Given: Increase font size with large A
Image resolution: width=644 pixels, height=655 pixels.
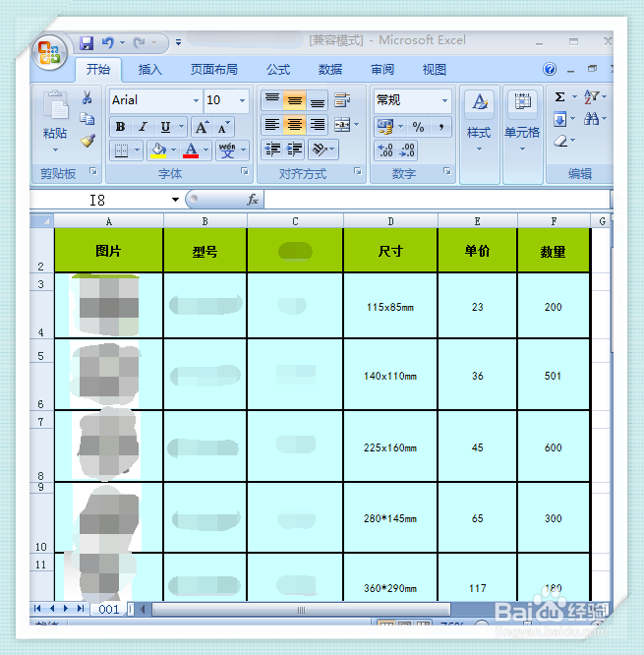Looking at the screenshot, I should [202, 127].
